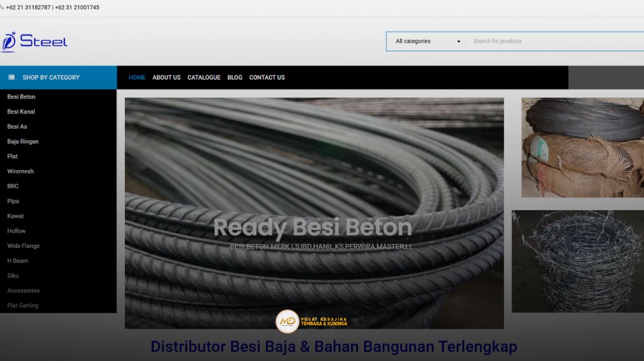
Task: Click the H Beam category
Action: pyautogui.click(x=18, y=261)
